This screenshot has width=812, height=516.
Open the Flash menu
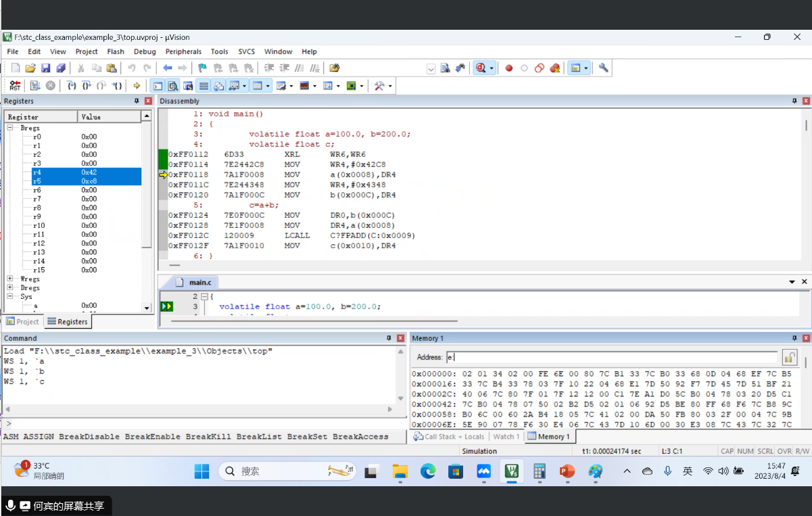coord(116,51)
